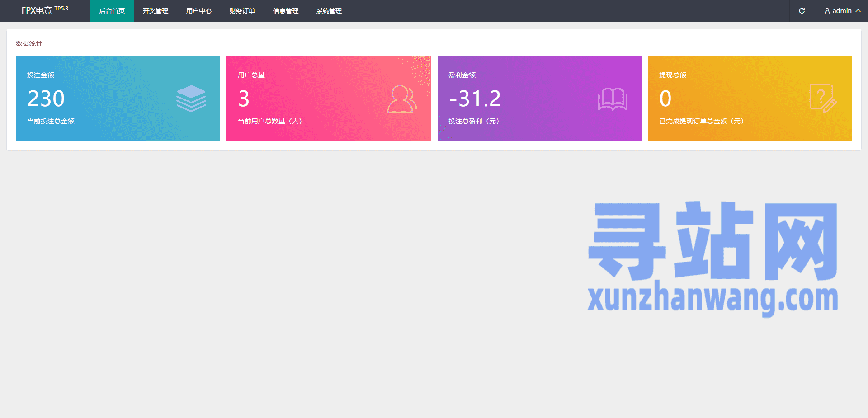Click the open book icon on 盈利金额 card

pos(613,99)
